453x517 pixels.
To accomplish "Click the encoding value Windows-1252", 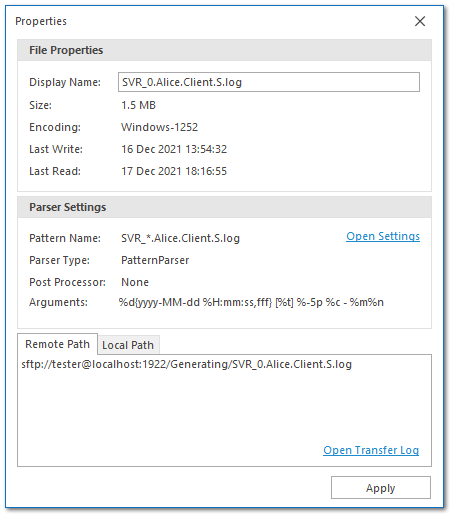I will click(159, 127).
